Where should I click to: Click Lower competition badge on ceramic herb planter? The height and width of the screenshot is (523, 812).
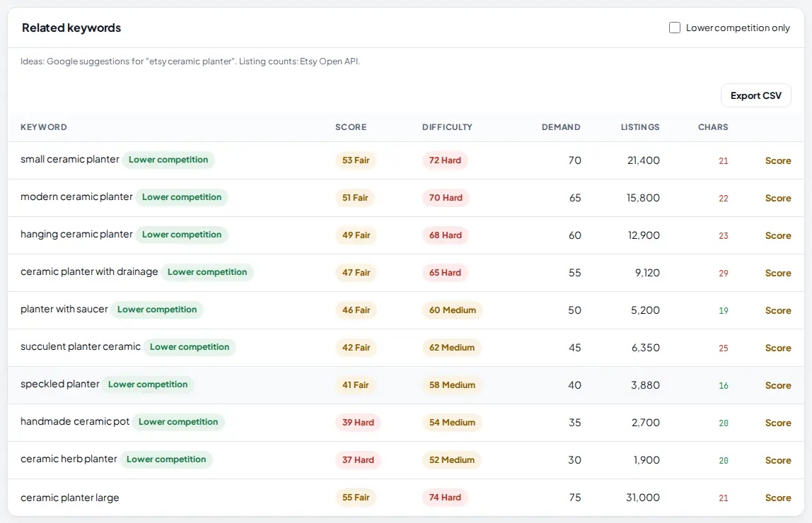[166, 459]
